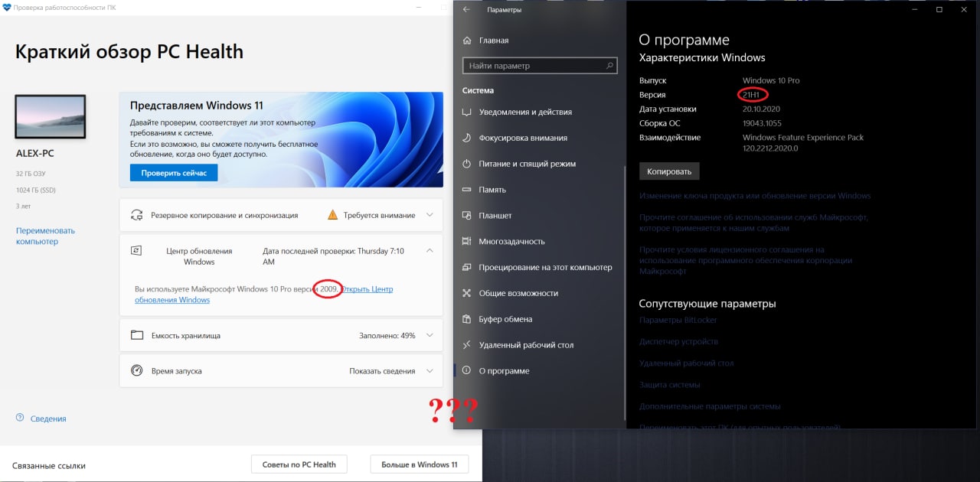Click the 32 ГБ ОЗУ text
The image size is (980, 482).
pos(31,174)
